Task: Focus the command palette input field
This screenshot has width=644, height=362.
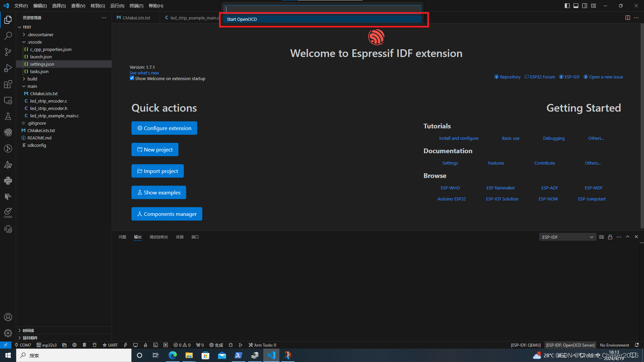Action: pyautogui.click(x=322, y=9)
